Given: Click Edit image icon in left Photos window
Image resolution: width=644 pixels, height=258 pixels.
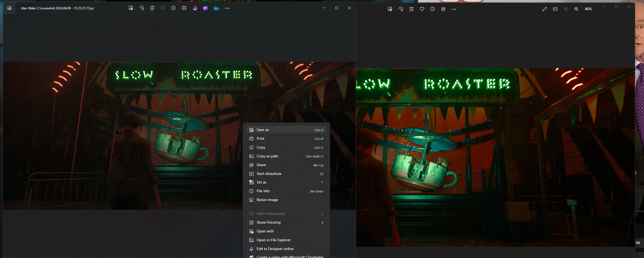Looking at the screenshot, I should coord(131,8).
